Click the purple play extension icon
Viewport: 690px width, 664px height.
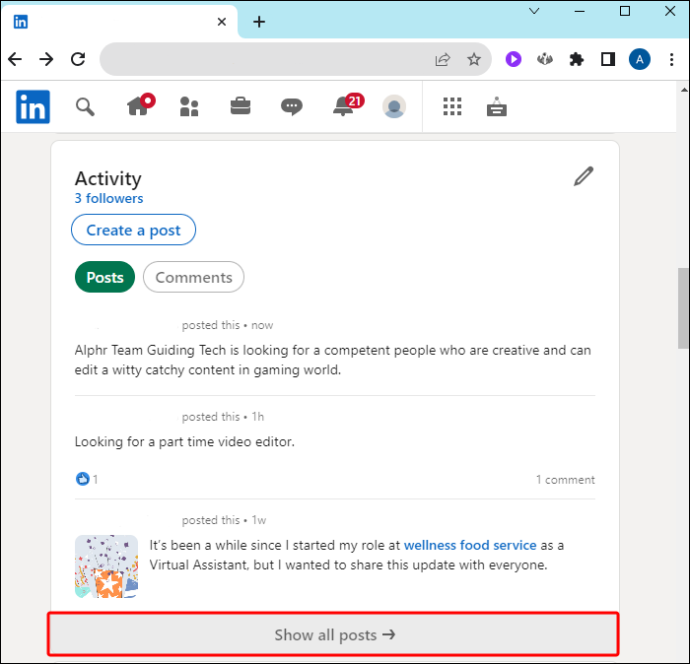513,59
